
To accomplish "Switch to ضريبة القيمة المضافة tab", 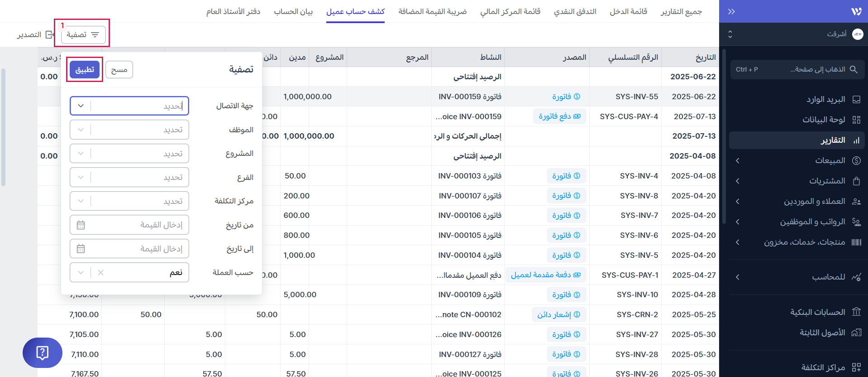I will point(432,11).
